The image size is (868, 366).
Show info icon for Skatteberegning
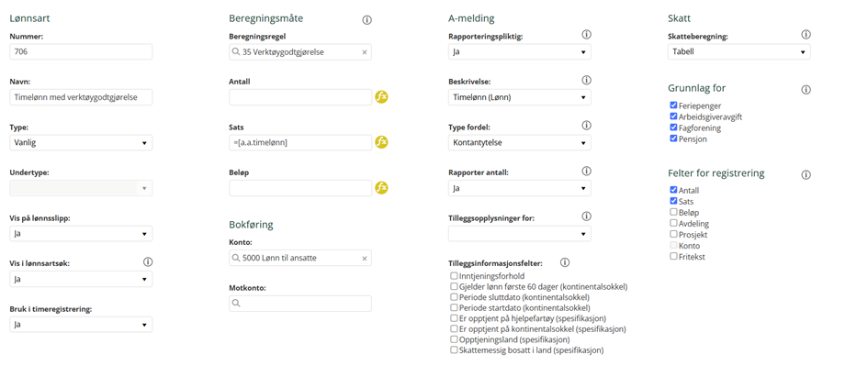(806, 35)
